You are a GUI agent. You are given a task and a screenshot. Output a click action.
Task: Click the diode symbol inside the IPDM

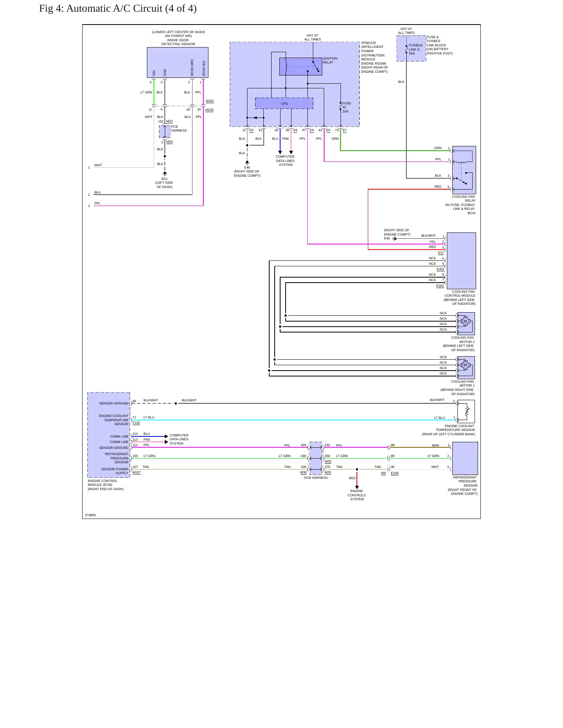tap(256, 118)
